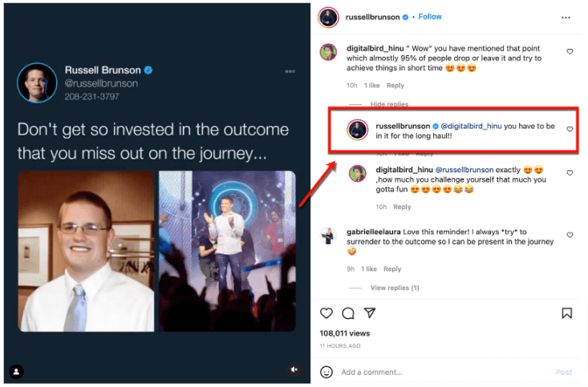This screenshot has height=387, width=588.
Task: Open the emoji picker in comment box
Action: coord(326,372)
